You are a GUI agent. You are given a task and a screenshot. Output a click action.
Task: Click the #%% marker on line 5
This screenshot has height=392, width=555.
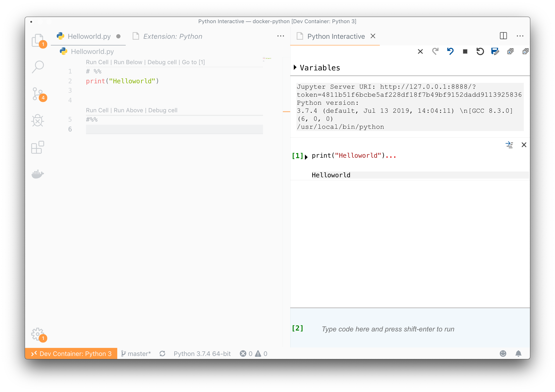click(x=92, y=119)
